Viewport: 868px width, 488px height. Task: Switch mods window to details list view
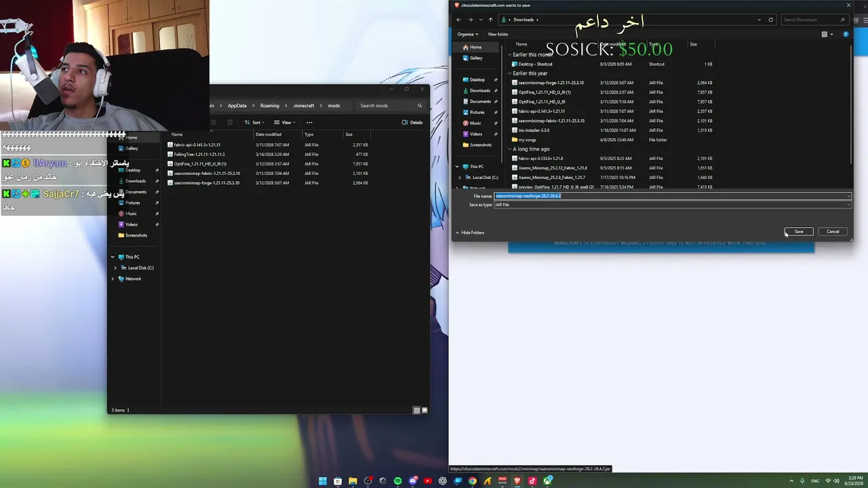tap(416, 410)
